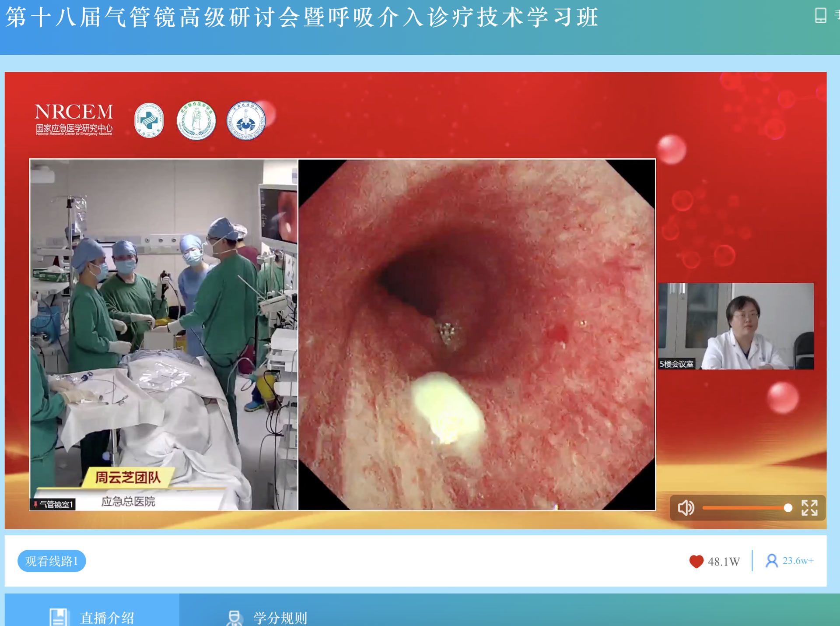Image resolution: width=840 pixels, height=626 pixels.
Task: Click the 直播介绍 document icon
Action: [58, 617]
